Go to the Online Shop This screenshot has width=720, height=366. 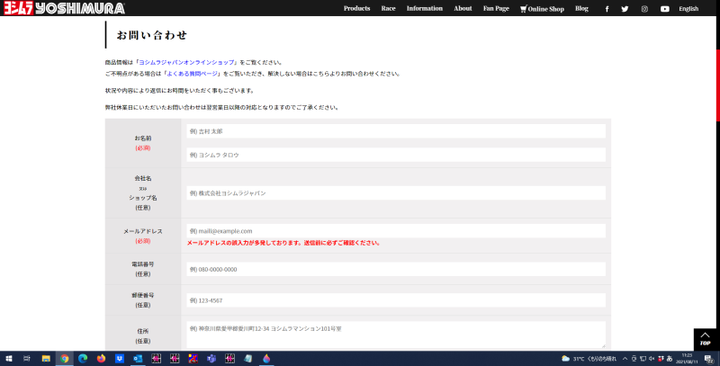coord(542,9)
